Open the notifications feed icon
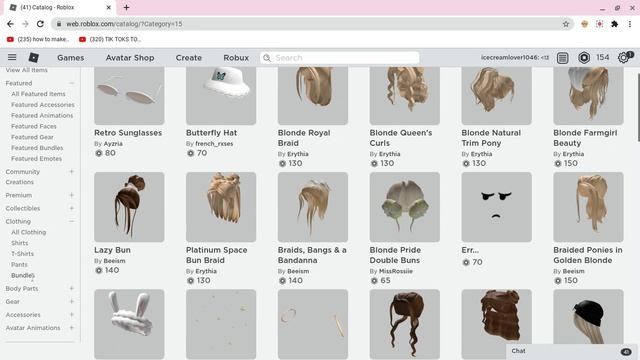Viewport: 640px width, 360px height. click(562, 58)
